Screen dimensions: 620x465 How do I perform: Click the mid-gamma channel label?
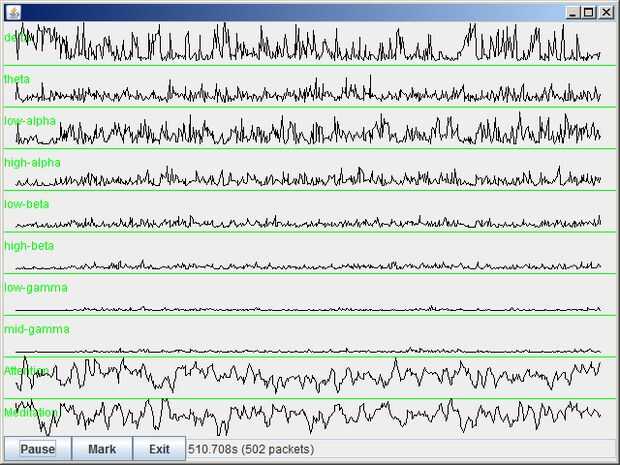click(x=37, y=329)
